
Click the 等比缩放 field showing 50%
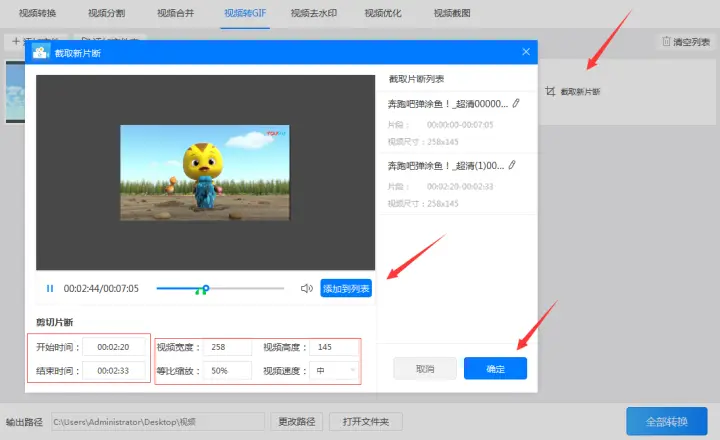[x=227, y=370]
